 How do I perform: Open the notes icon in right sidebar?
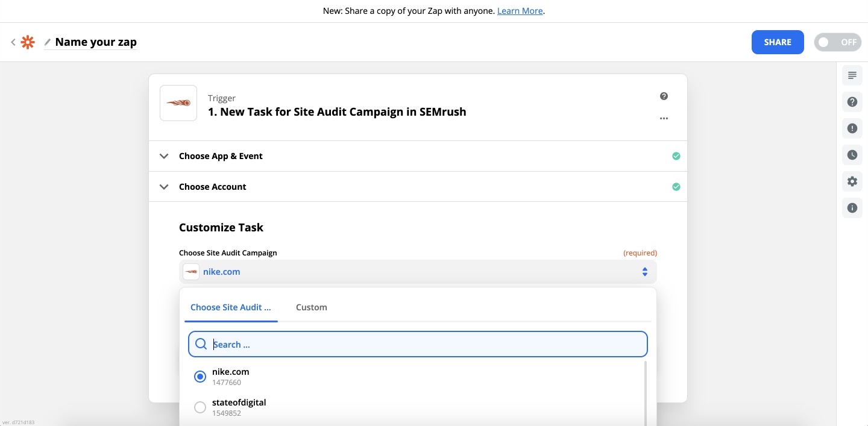pos(852,75)
